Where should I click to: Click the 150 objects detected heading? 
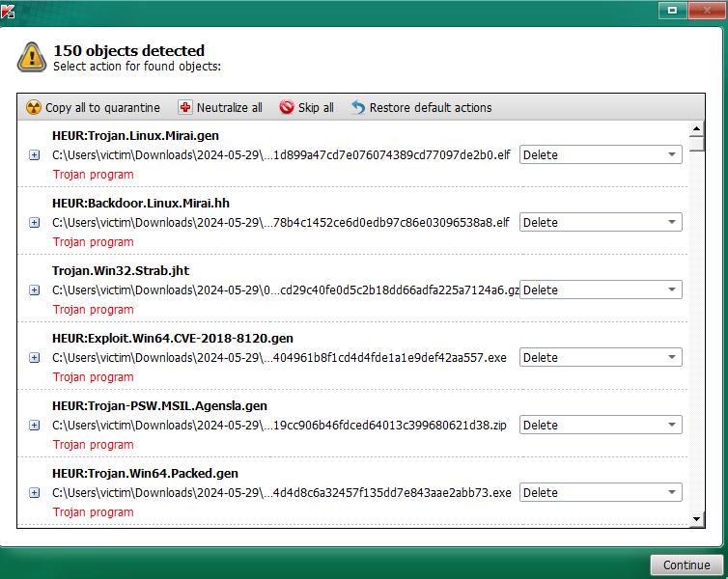(128, 50)
